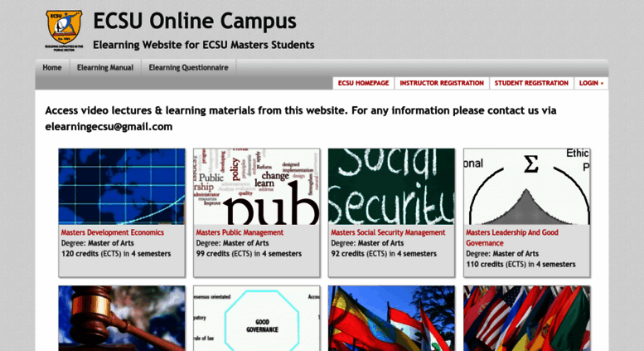This screenshot has height=351, width=644.
Task: Open the Ethiopian flags course thumbnail
Action: pyautogui.click(x=391, y=319)
